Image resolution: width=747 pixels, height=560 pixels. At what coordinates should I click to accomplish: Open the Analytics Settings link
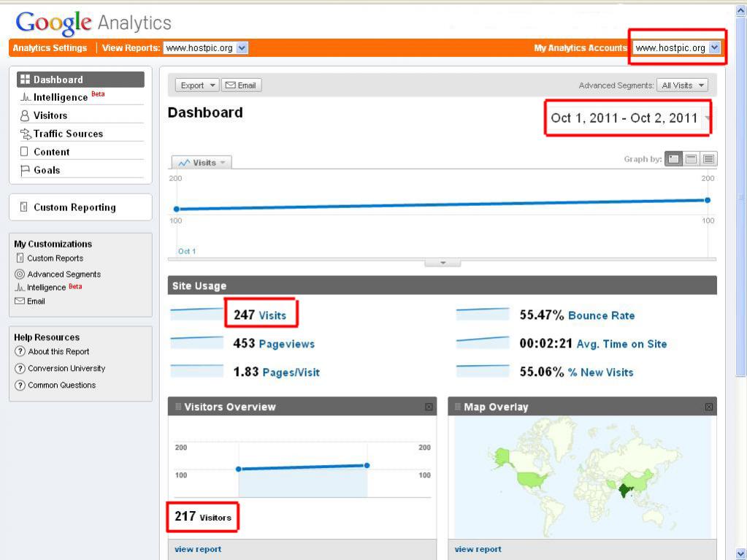coord(50,47)
